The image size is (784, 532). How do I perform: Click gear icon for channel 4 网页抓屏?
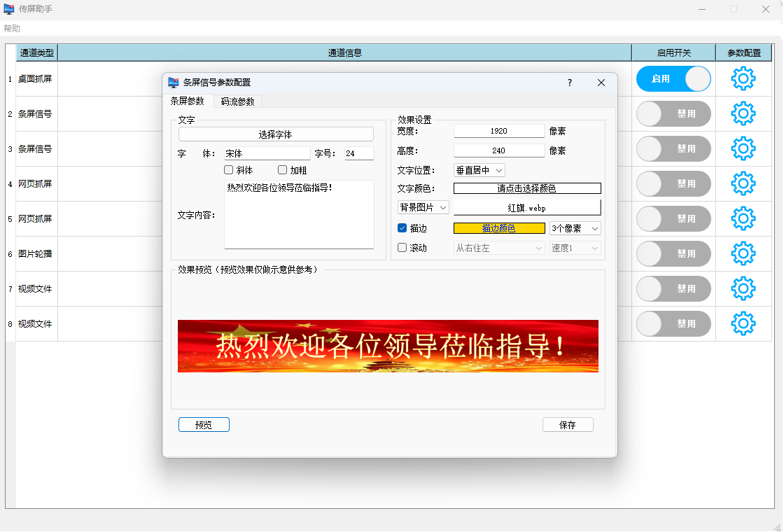[743, 183]
